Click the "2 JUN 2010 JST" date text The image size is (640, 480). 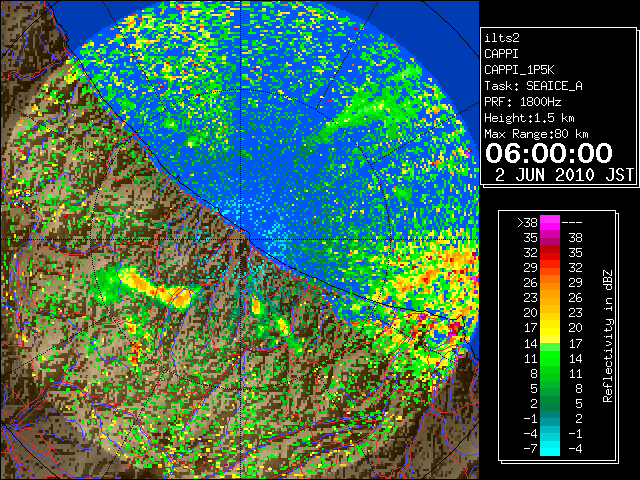(x=564, y=175)
